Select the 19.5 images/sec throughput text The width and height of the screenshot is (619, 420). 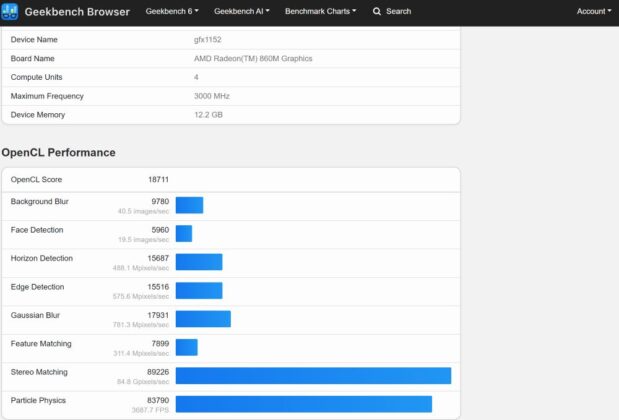[143, 240]
